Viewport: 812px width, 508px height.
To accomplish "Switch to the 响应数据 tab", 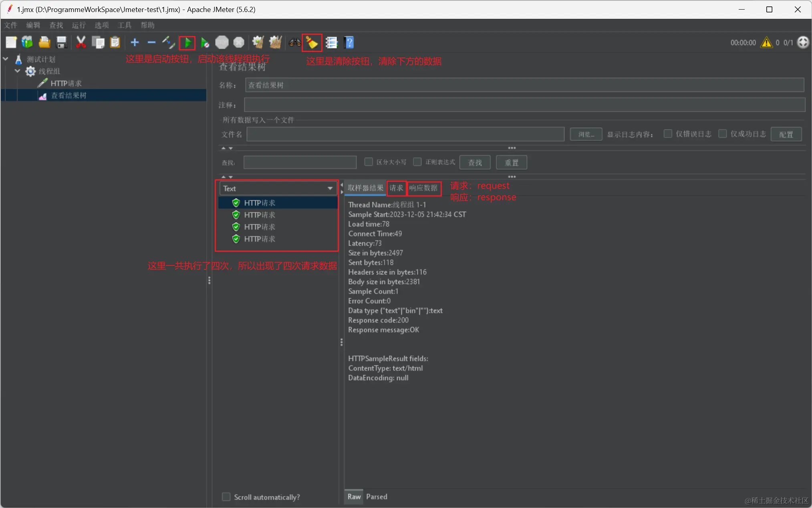I will coord(423,188).
